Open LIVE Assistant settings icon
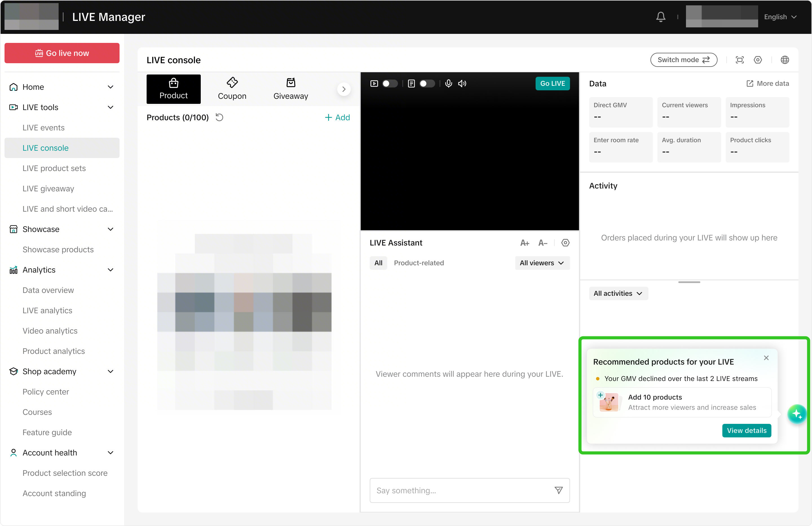Viewport: 812px width, 526px height. (565, 243)
